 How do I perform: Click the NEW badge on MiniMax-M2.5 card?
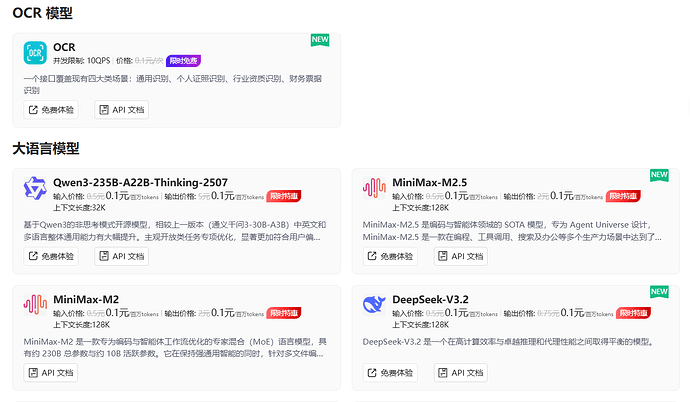[x=659, y=175]
